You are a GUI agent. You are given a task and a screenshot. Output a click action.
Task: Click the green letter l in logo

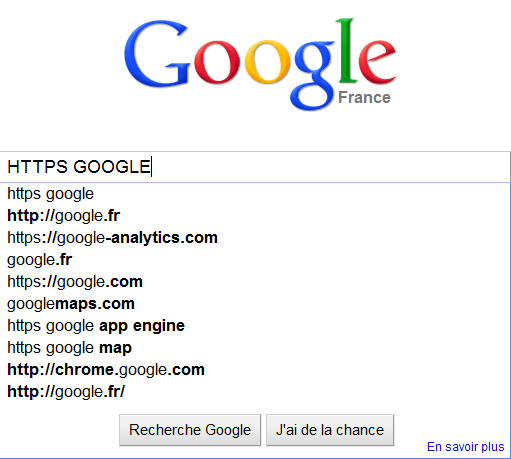click(x=347, y=50)
